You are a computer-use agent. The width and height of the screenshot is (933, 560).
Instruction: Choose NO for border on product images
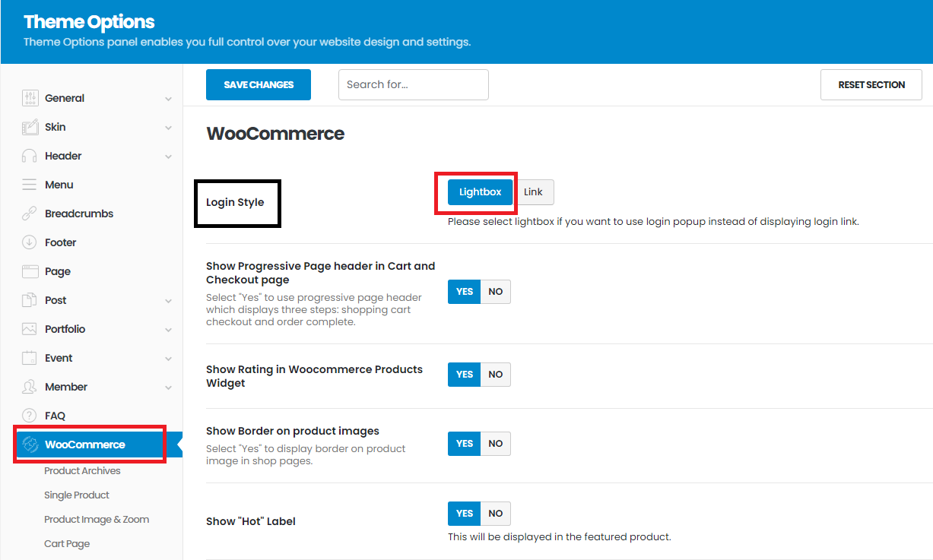click(496, 444)
